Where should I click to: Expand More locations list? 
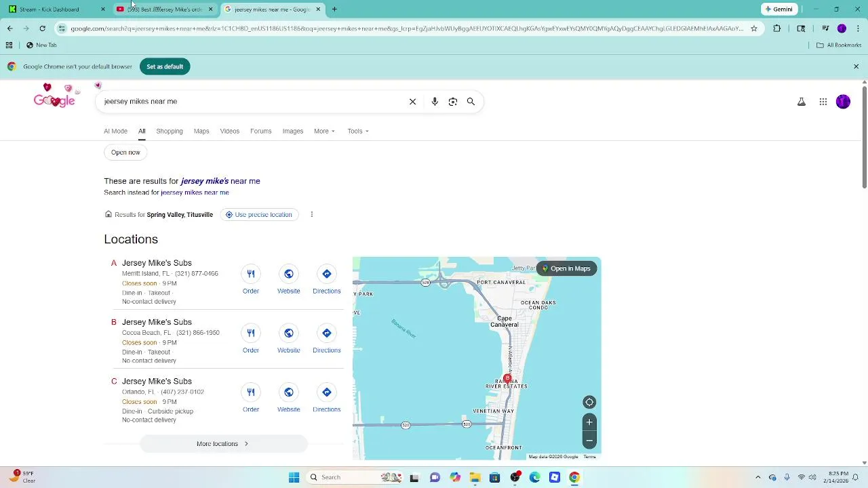(223, 444)
